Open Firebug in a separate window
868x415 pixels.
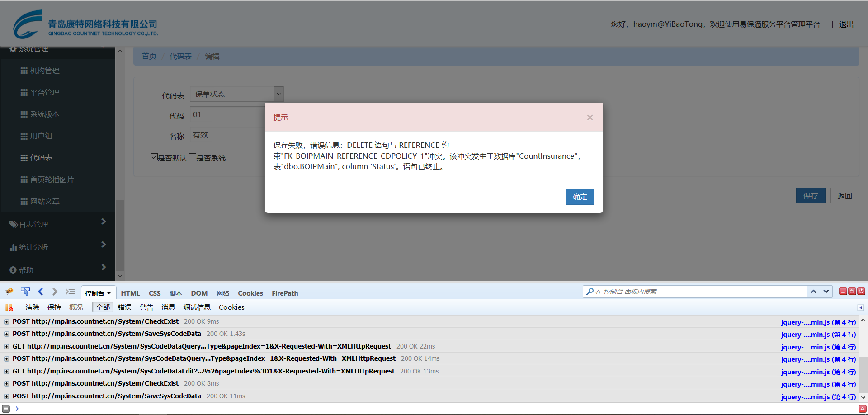(852, 292)
